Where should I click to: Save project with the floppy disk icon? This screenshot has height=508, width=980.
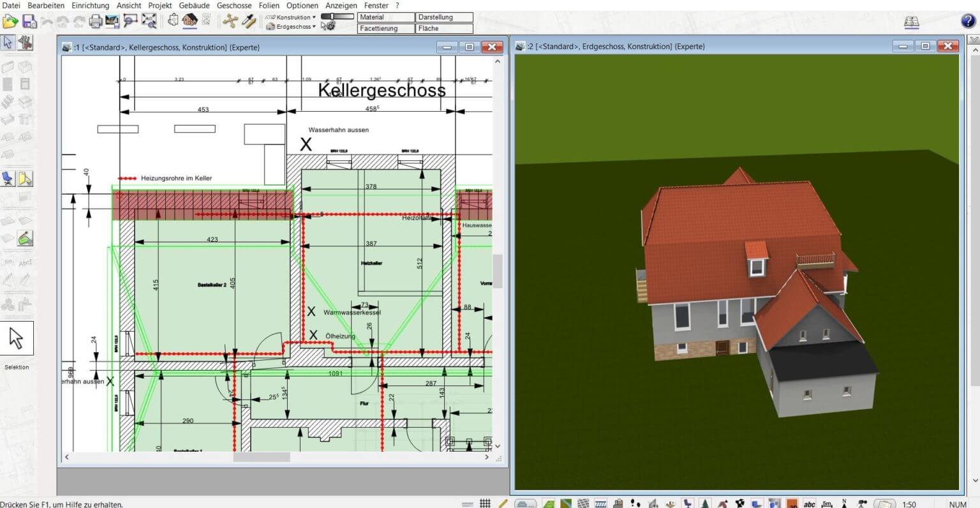point(29,22)
